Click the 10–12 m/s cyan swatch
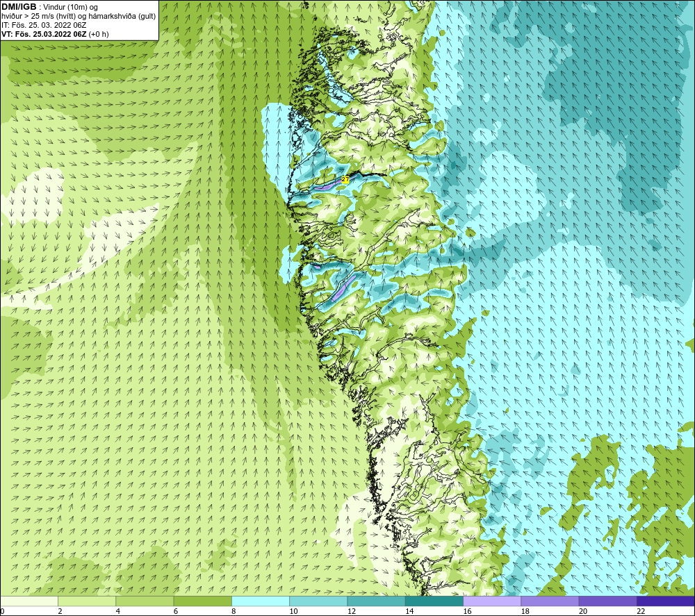Screen dimensions: 695x616 318,601
